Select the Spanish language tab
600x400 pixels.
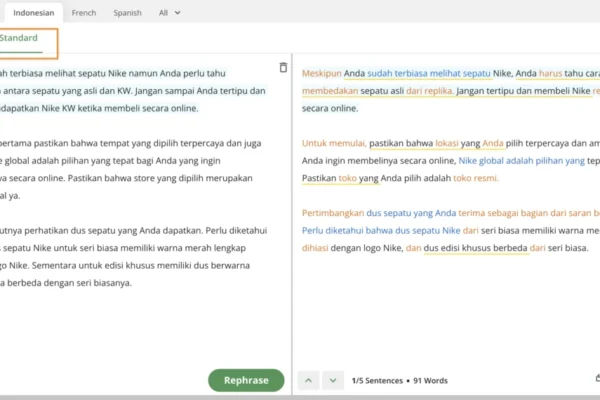pos(127,13)
